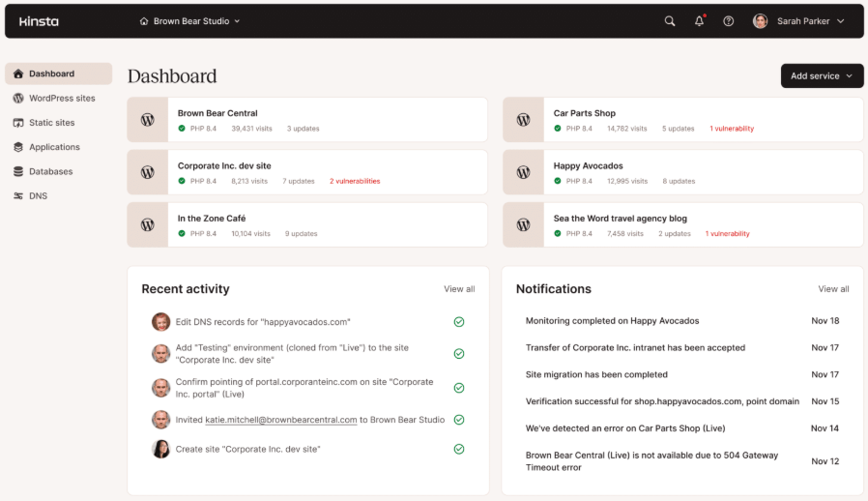This screenshot has height=501, width=868.
Task: Click green status dot on Brown Bear Central
Action: pos(182,129)
